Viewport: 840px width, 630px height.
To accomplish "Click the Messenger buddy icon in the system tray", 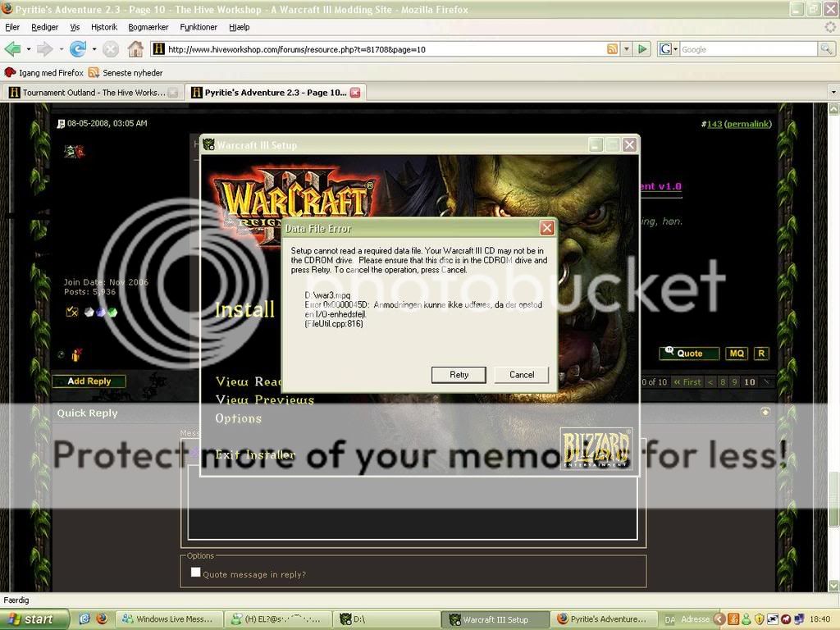I will 746,619.
